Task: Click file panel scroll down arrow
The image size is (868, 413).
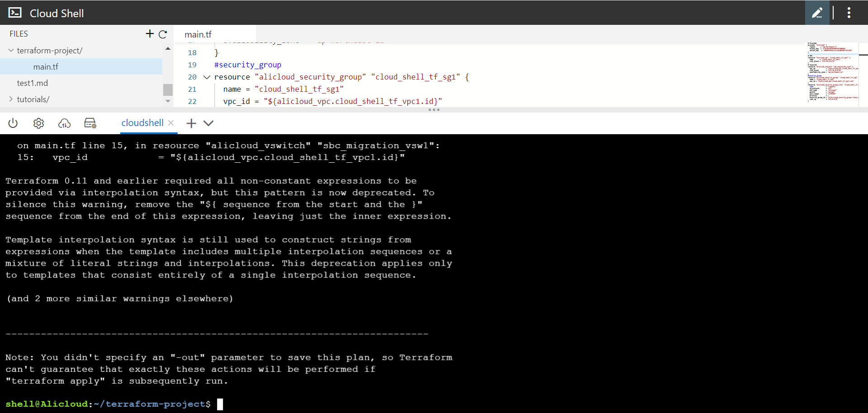Action: coord(168,101)
